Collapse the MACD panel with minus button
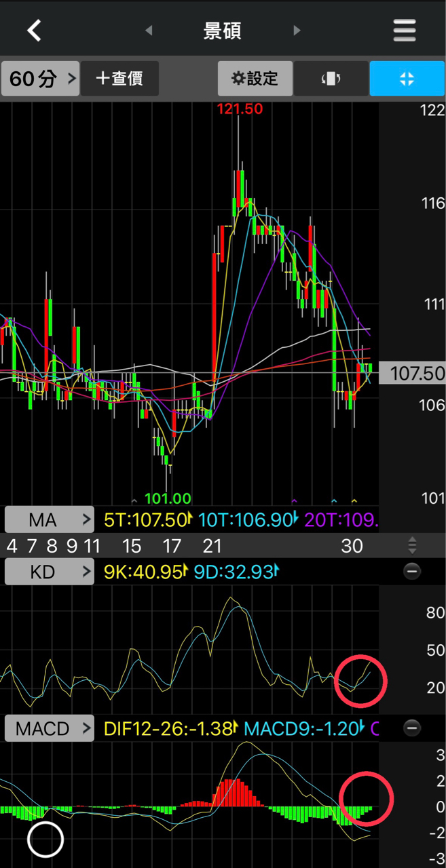Image resolution: width=446 pixels, height=868 pixels. click(411, 728)
